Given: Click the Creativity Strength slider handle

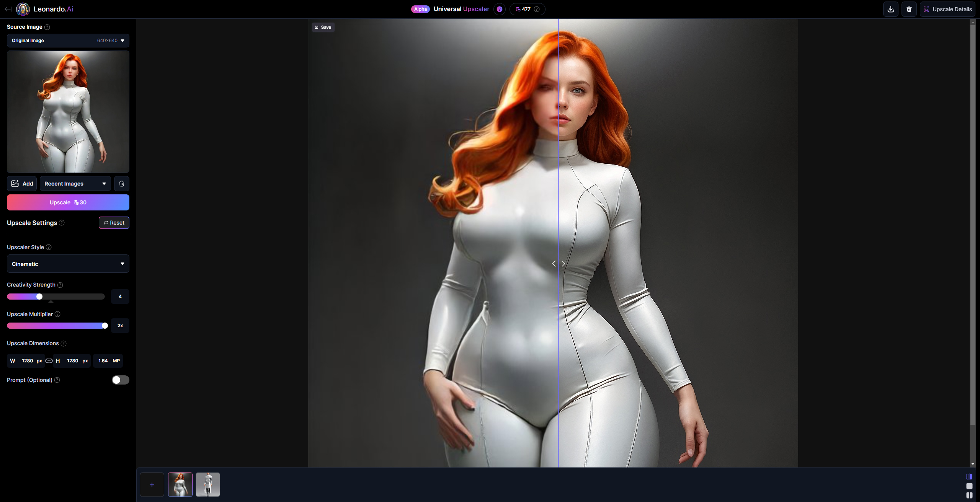Looking at the screenshot, I should (39, 297).
